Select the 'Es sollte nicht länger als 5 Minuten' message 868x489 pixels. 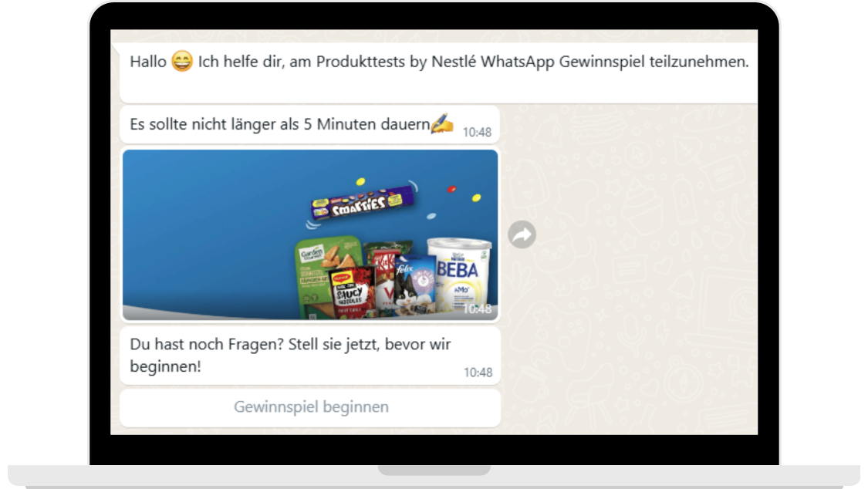click(310, 125)
